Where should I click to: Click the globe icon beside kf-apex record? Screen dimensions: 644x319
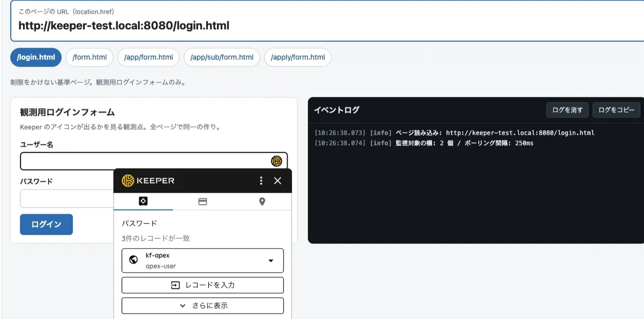pos(134,261)
